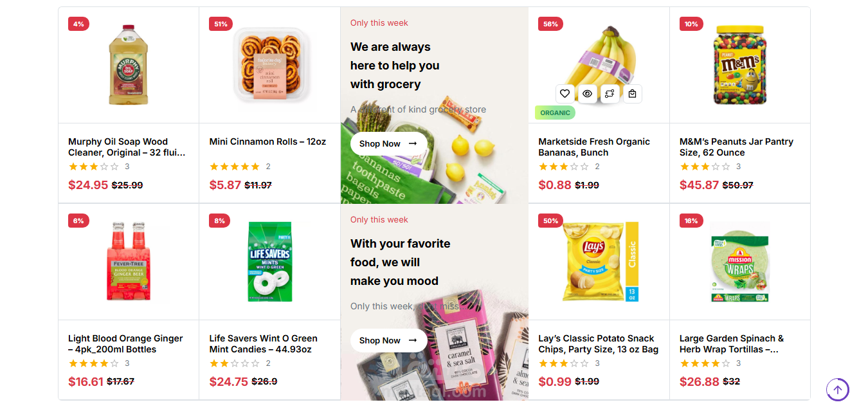Click Shop Now in the grocery banner
This screenshot has width=868, height=409.
click(388, 143)
